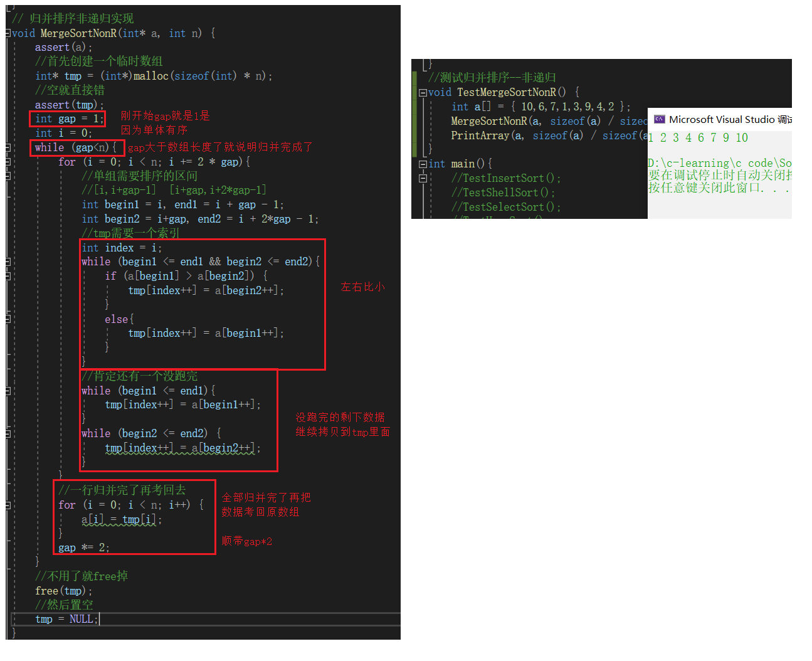This screenshot has height=661, width=812.
Task: Collapse the MergeSortNonR function body
Action: click(x=8, y=33)
